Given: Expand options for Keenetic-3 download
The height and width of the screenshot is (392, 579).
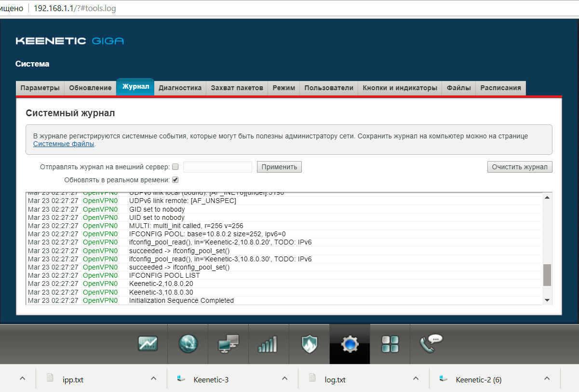Looking at the screenshot, I should 284,379.
